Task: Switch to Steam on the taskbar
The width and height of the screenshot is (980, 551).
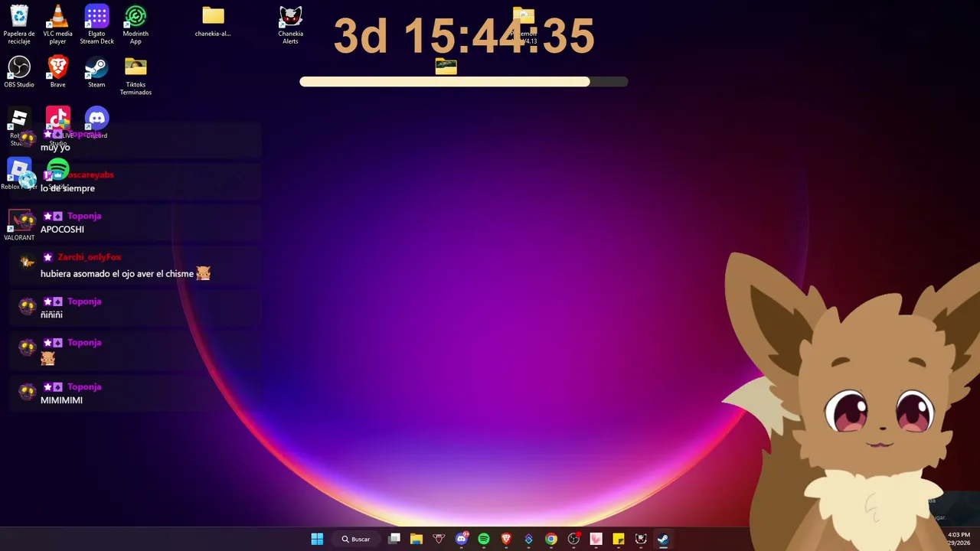Action: point(663,539)
